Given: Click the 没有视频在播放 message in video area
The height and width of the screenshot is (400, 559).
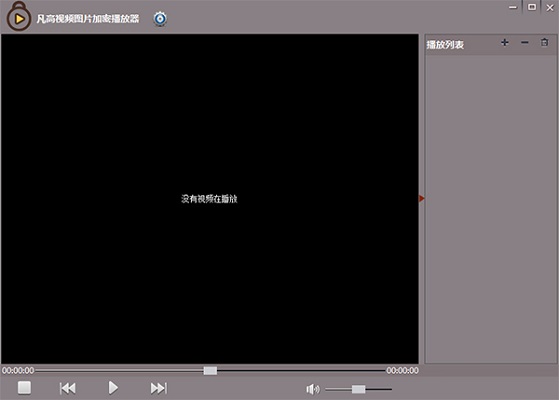Looking at the screenshot, I should (209, 199).
